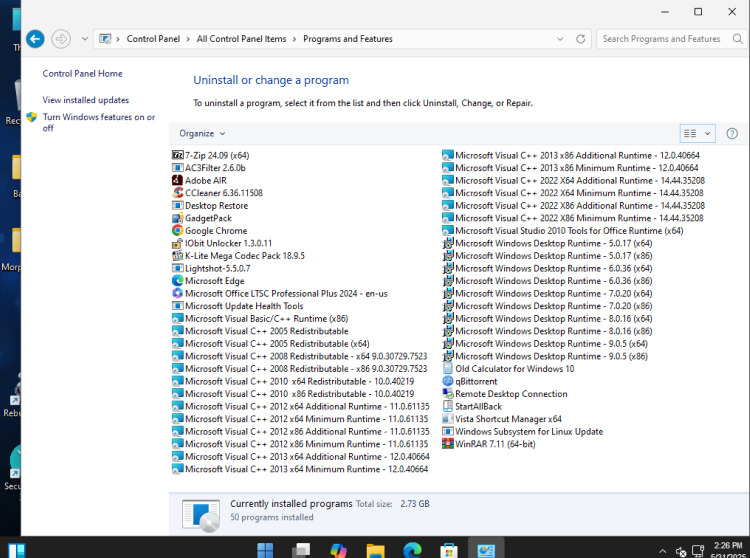
Task: Click the 7-Zip 24.09 program icon
Action: 177,155
